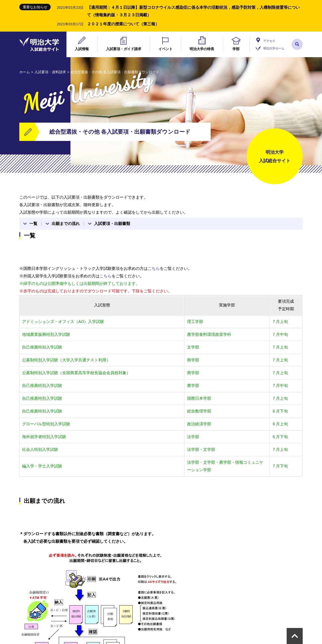Click the 入試形態 column header
This screenshot has width=322, height=644.
[102, 305]
